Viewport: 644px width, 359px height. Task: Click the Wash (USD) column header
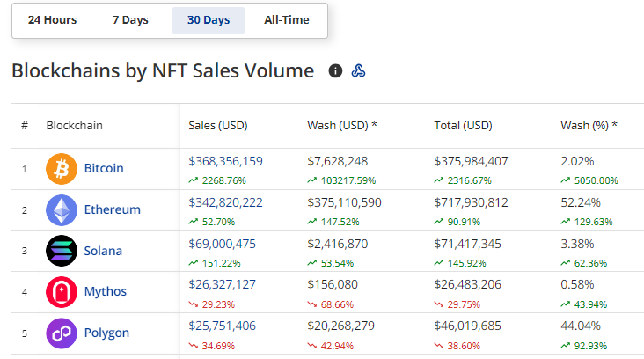click(x=341, y=125)
